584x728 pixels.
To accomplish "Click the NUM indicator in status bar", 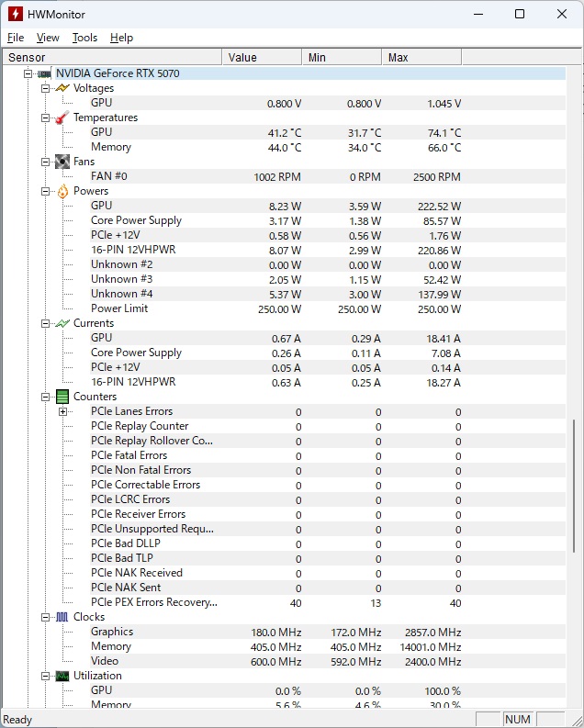I will point(518,720).
